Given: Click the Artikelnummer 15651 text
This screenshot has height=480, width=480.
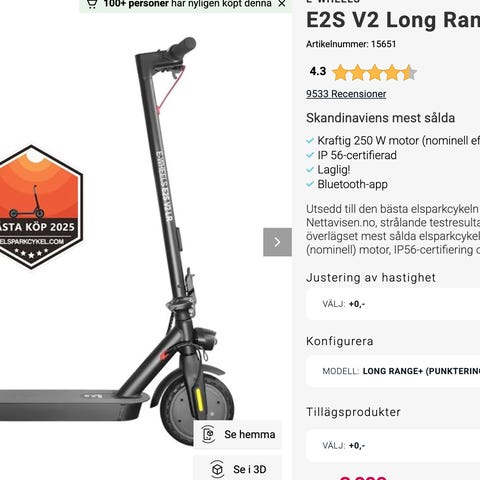Looking at the screenshot, I should pyautogui.click(x=351, y=44).
